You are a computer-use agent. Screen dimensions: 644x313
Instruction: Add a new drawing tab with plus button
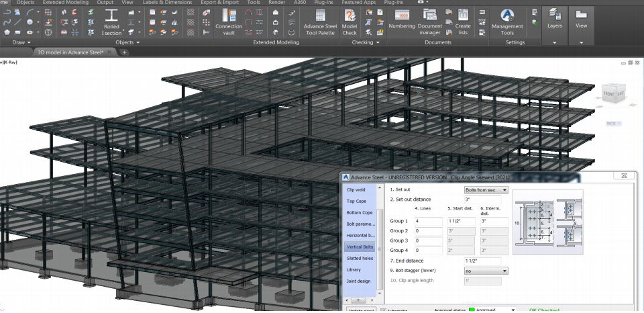pyautogui.click(x=124, y=52)
